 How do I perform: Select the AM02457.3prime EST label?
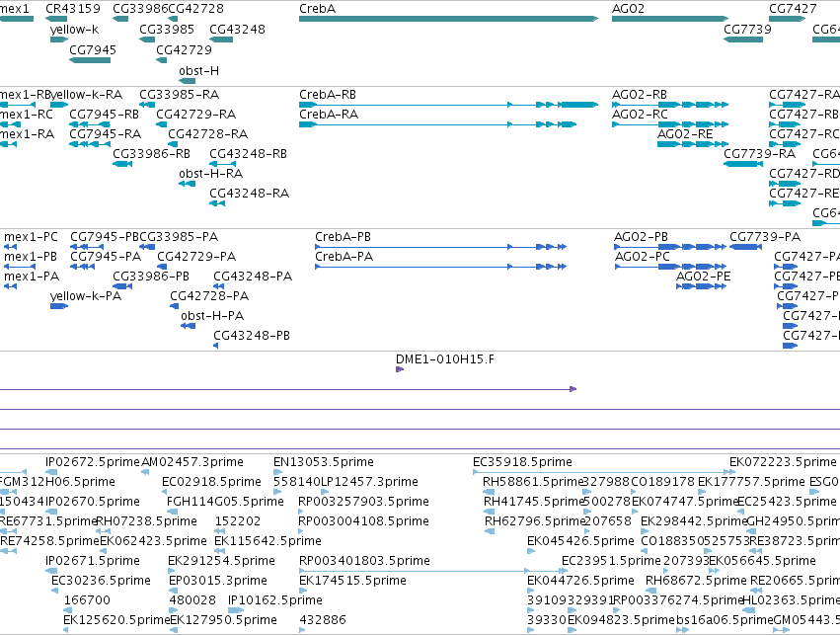(x=192, y=462)
